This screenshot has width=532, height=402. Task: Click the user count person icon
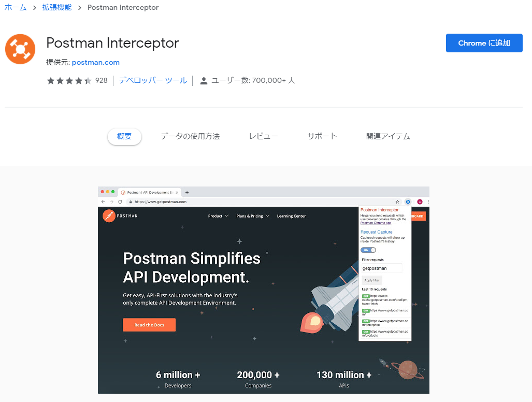[204, 81]
